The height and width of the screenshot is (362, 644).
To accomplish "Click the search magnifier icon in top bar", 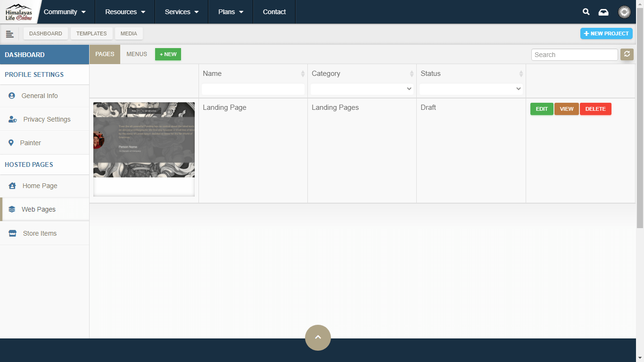I will pos(586,12).
